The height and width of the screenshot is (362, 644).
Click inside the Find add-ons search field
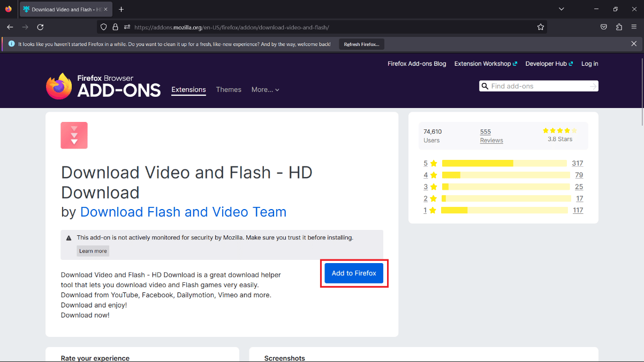pyautogui.click(x=535, y=86)
